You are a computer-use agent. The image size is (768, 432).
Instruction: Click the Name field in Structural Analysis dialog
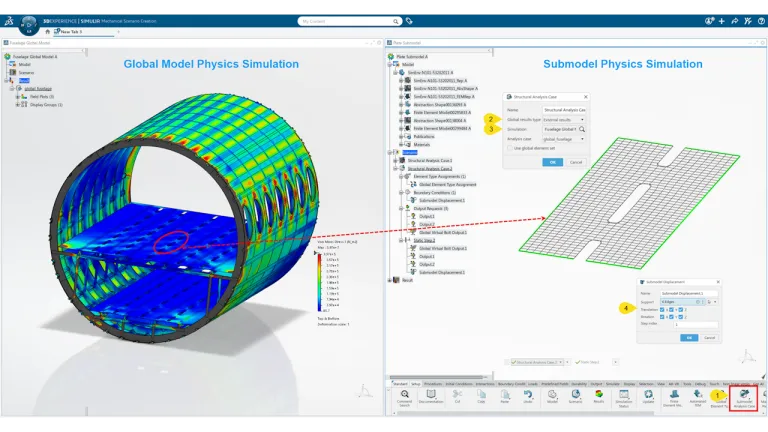tap(564, 110)
